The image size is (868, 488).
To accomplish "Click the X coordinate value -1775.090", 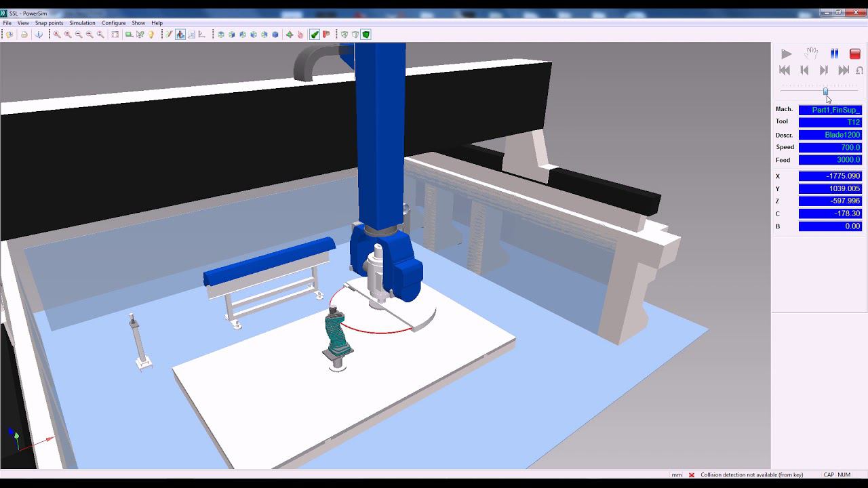I will [830, 176].
